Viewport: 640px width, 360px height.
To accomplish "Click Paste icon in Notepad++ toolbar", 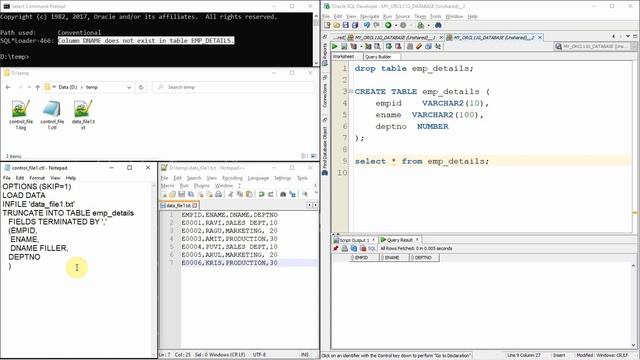I will point(249,194).
